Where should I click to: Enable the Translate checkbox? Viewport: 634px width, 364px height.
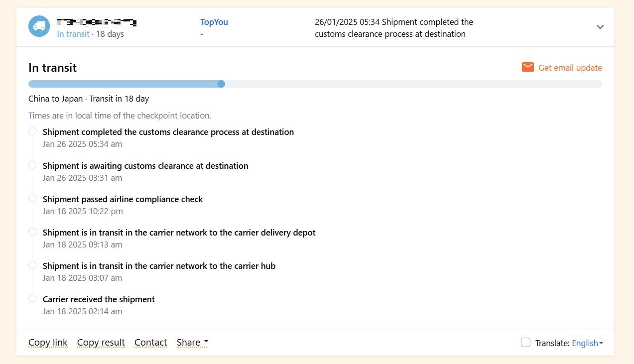click(x=525, y=342)
